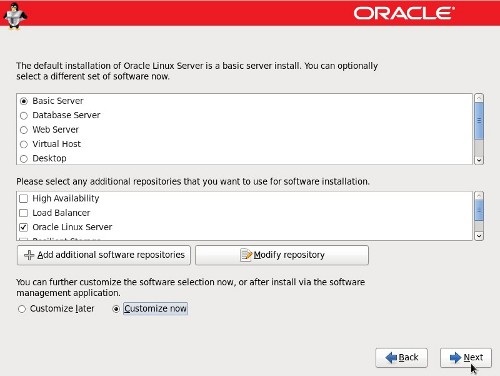Enable the High Availability repository checkbox

point(23,199)
